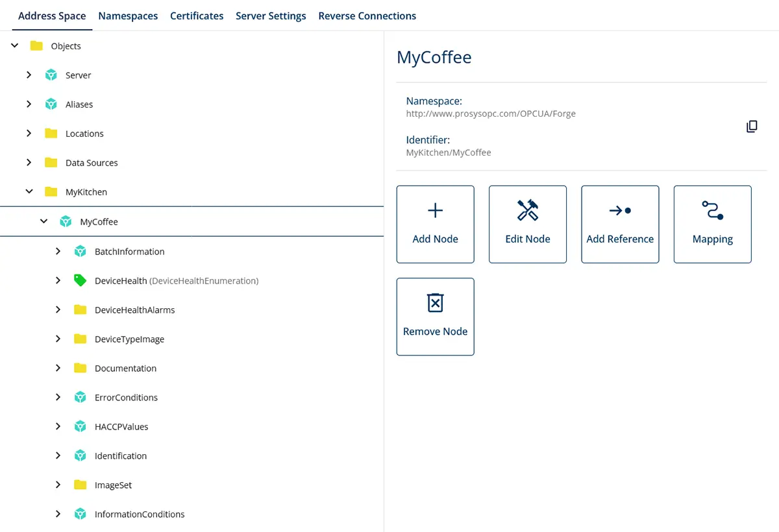Select the Server label in the tree
This screenshot has width=779, height=532.
(79, 75)
